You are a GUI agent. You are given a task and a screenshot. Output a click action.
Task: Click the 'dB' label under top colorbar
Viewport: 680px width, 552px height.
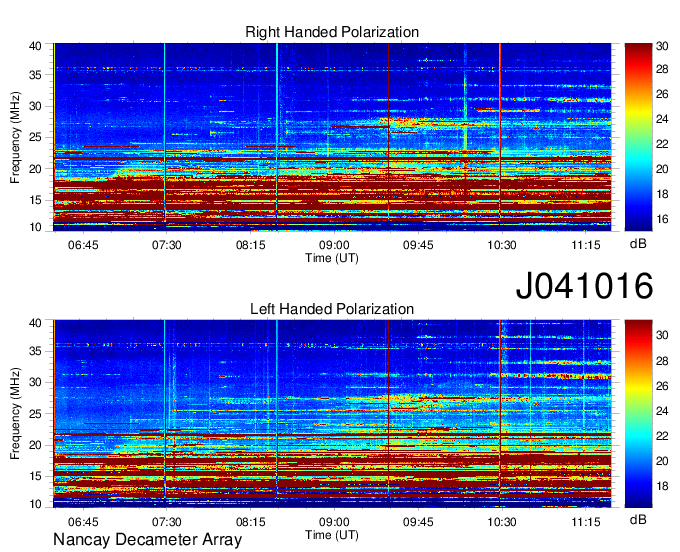tap(638, 244)
